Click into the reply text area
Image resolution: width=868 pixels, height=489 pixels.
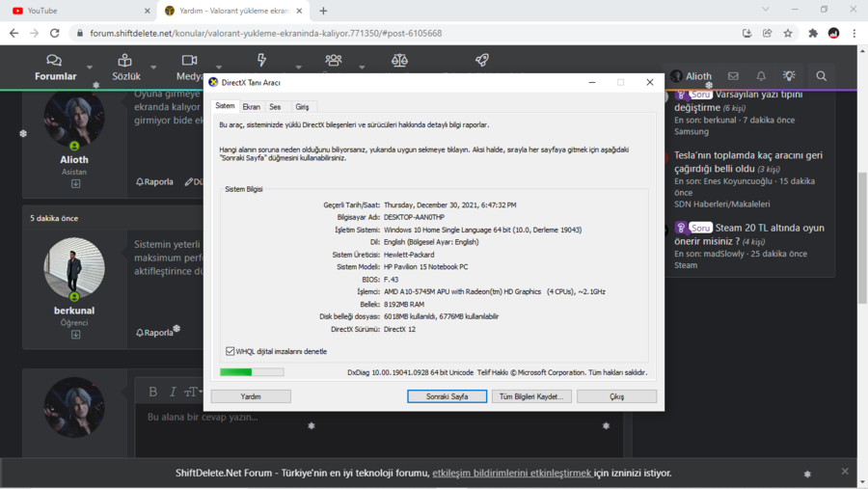(379, 432)
